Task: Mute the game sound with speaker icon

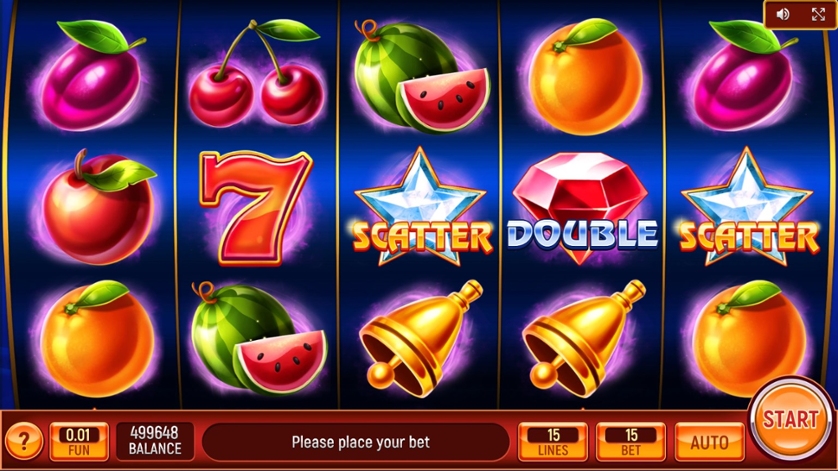Action: 783,14
